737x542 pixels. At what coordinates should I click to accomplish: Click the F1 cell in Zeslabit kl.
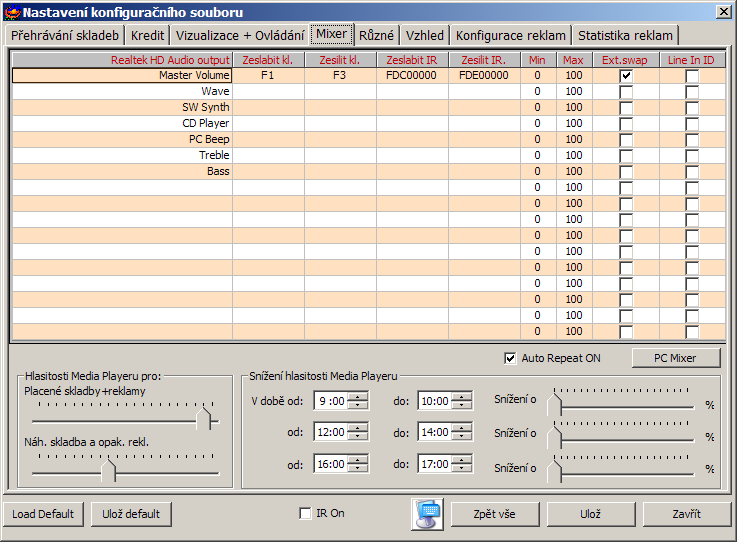coord(268,75)
